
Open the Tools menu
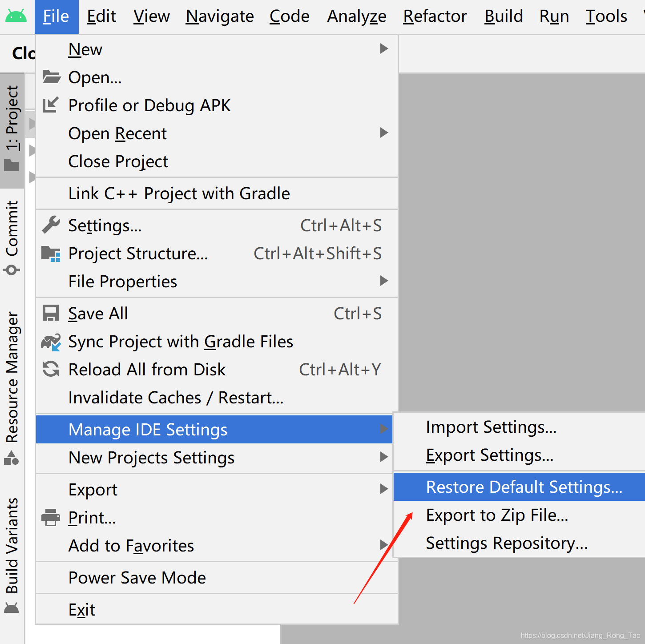click(x=606, y=16)
